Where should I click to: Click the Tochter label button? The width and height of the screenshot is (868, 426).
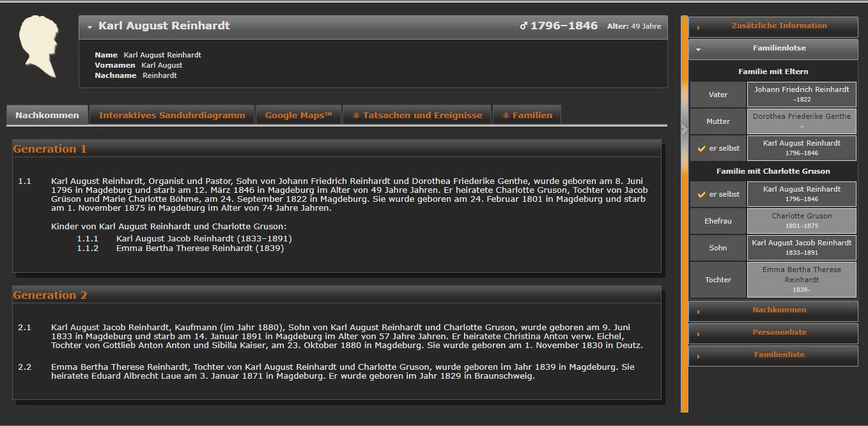click(x=718, y=280)
